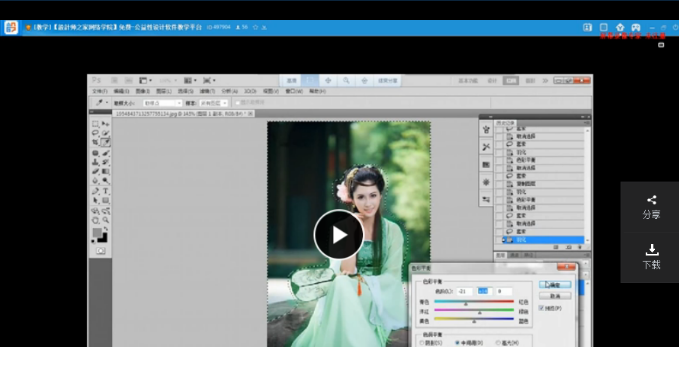Expand more workspaces with the » chevron
679x370 pixels.
(x=545, y=81)
